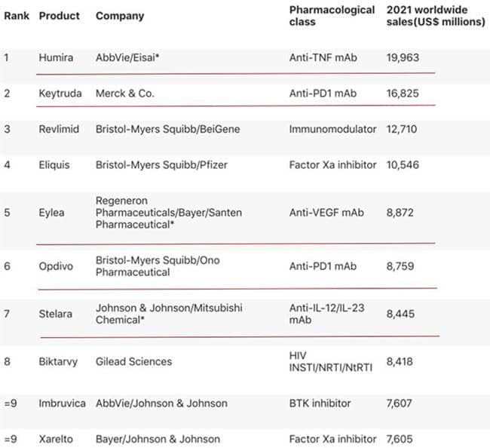Select the Imbruvica product cell

(64, 403)
